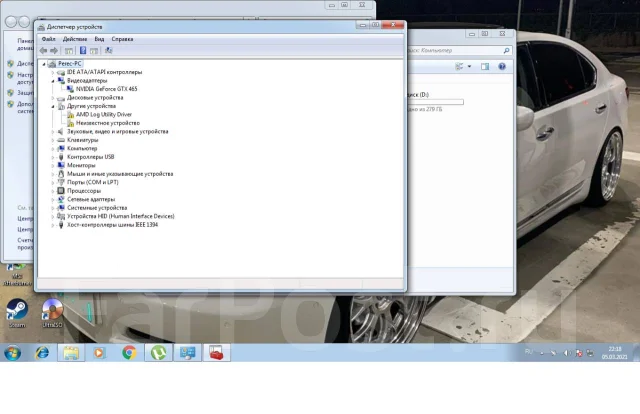
Task: Expand the Клавиатуры category
Action: [x=53, y=140]
